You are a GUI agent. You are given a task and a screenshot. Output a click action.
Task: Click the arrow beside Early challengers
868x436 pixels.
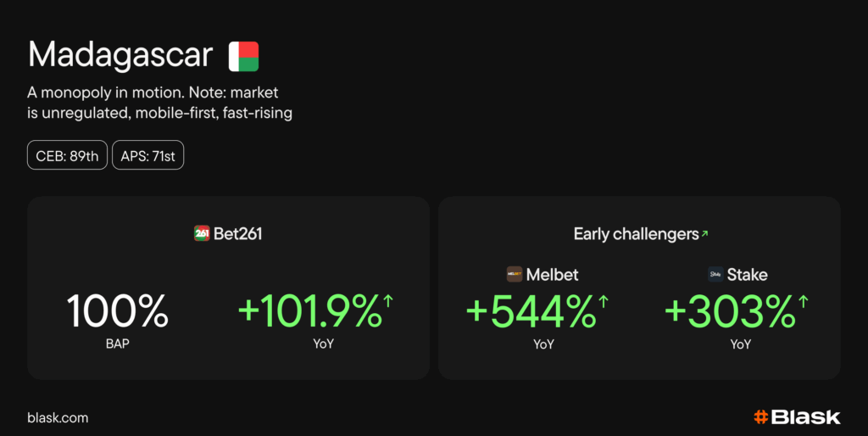pyautogui.click(x=704, y=233)
